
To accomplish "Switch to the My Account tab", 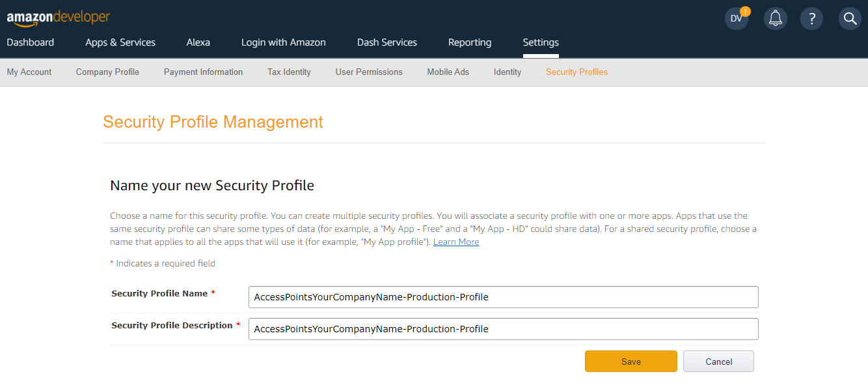I will click(29, 72).
